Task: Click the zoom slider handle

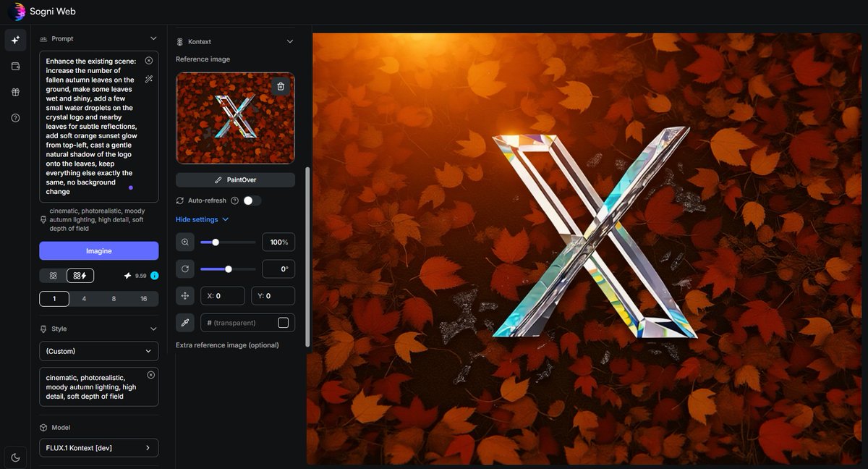Action: [216, 242]
